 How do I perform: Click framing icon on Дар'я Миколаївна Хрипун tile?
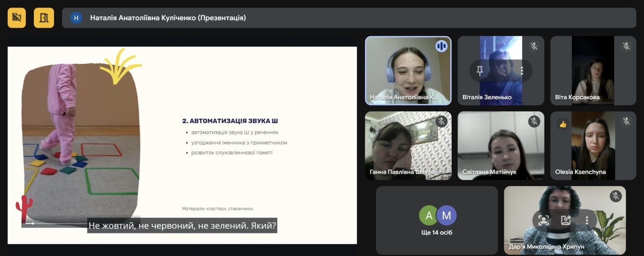pyautogui.click(x=543, y=220)
